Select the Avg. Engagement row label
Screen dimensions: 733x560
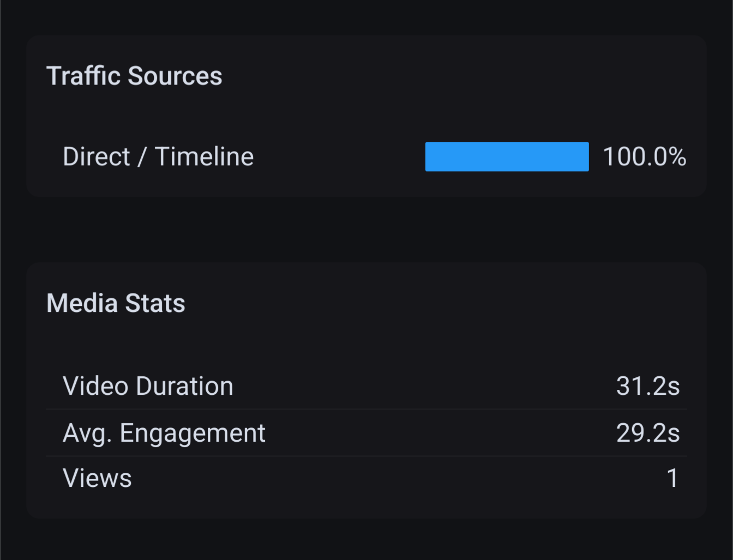click(164, 433)
